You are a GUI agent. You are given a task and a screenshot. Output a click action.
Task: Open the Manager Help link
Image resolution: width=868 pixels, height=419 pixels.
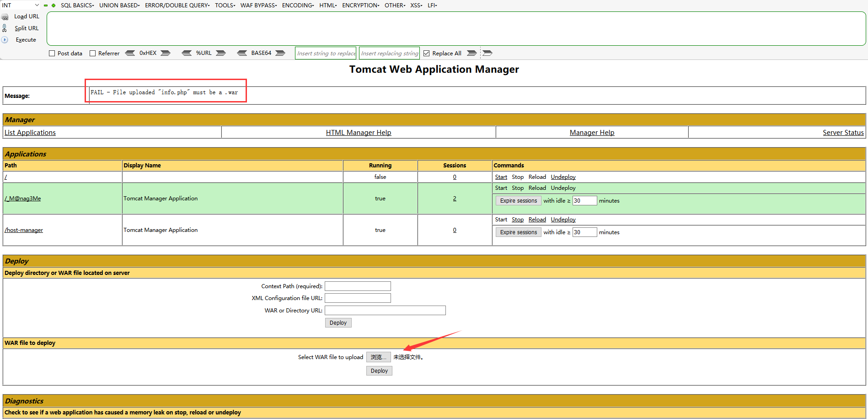[x=592, y=133]
